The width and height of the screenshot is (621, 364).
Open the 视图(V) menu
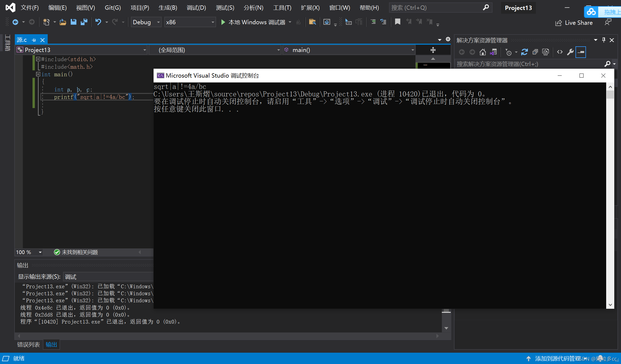(x=85, y=8)
